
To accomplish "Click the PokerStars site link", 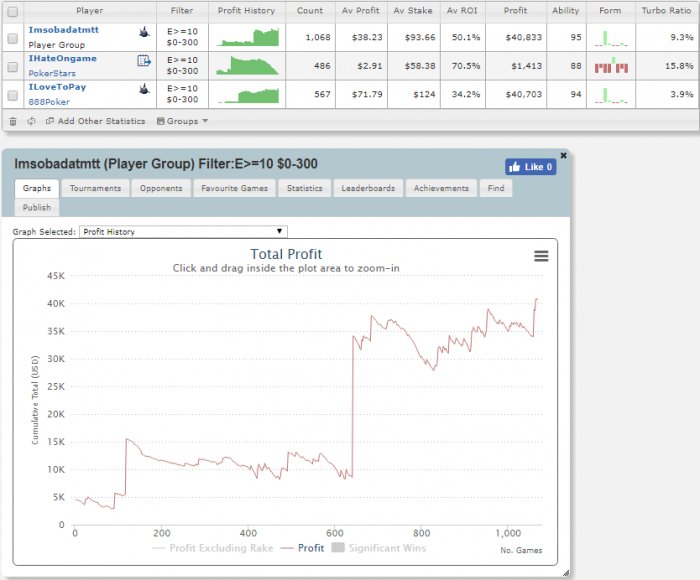I will click(52, 73).
